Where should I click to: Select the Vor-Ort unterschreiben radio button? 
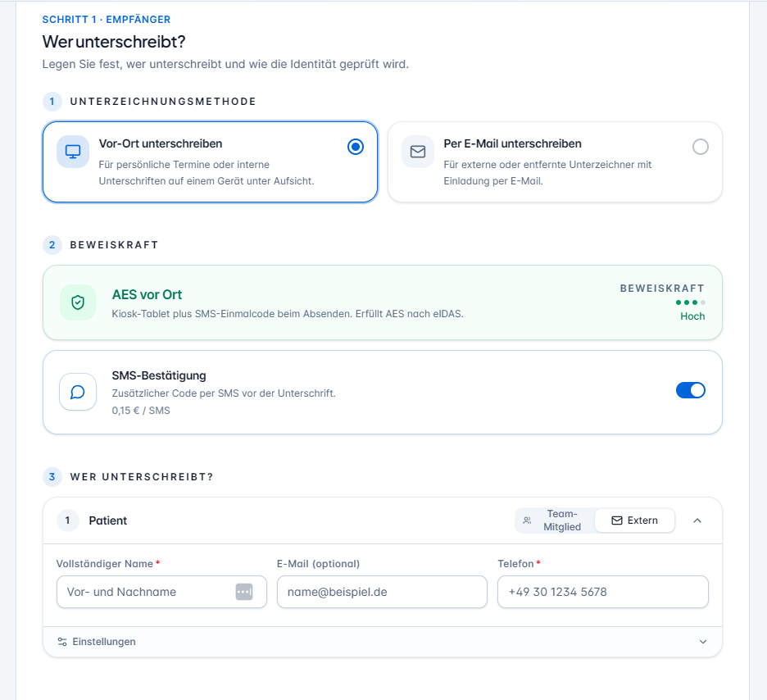tap(356, 147)
